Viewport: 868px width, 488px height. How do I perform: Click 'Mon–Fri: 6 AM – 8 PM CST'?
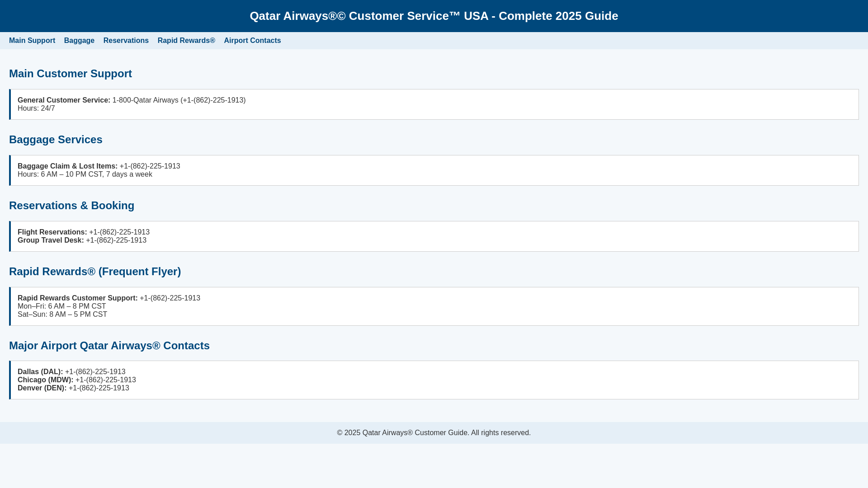(x=62, y=306)
